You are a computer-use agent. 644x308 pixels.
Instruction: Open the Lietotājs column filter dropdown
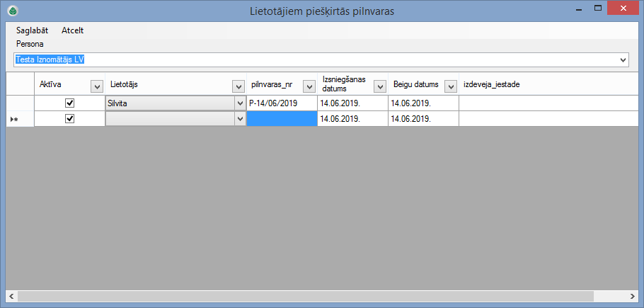coord(238,86)
